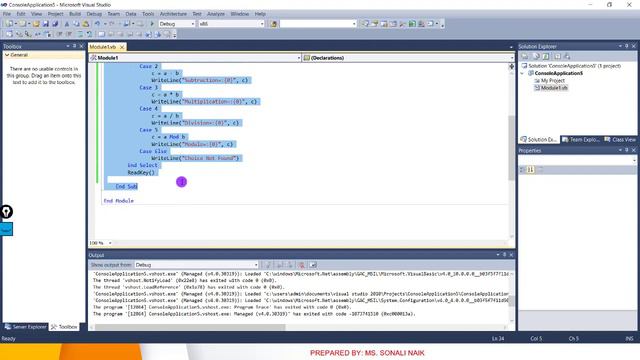Collapse the ConsoleApplication5 project node

click(522, 73)
